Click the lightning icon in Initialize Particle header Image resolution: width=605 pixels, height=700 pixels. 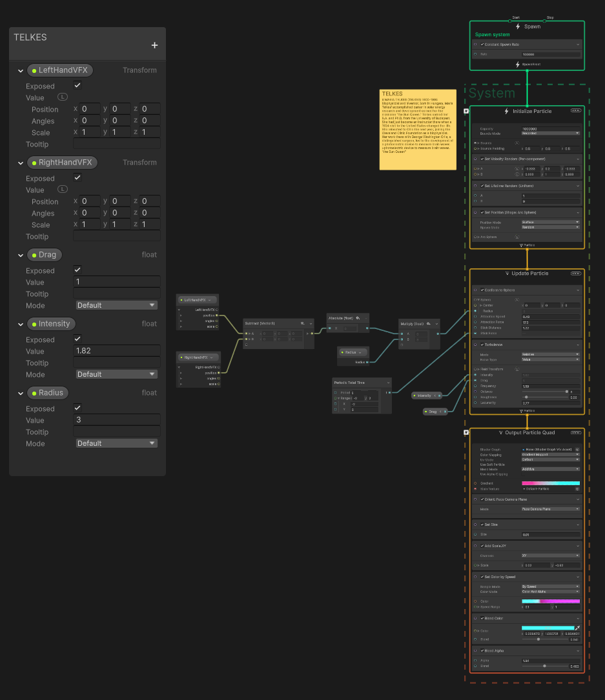pos(506,112)
